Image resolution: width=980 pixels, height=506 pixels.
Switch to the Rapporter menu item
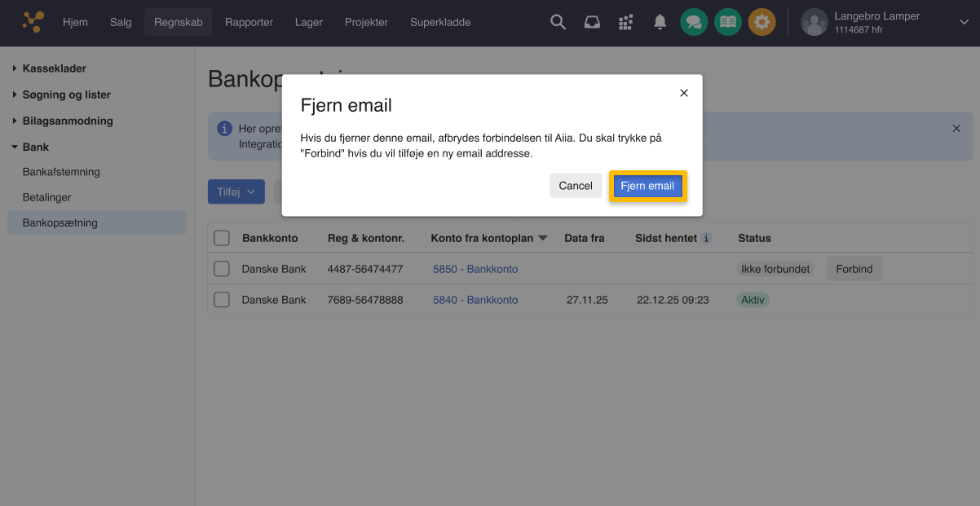(249, 22)
